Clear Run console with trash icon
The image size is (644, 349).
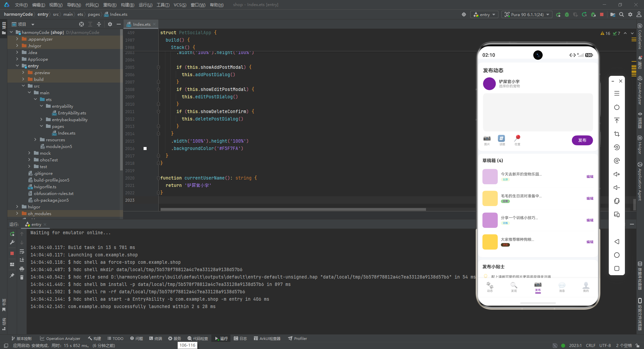tap(22, 278)
